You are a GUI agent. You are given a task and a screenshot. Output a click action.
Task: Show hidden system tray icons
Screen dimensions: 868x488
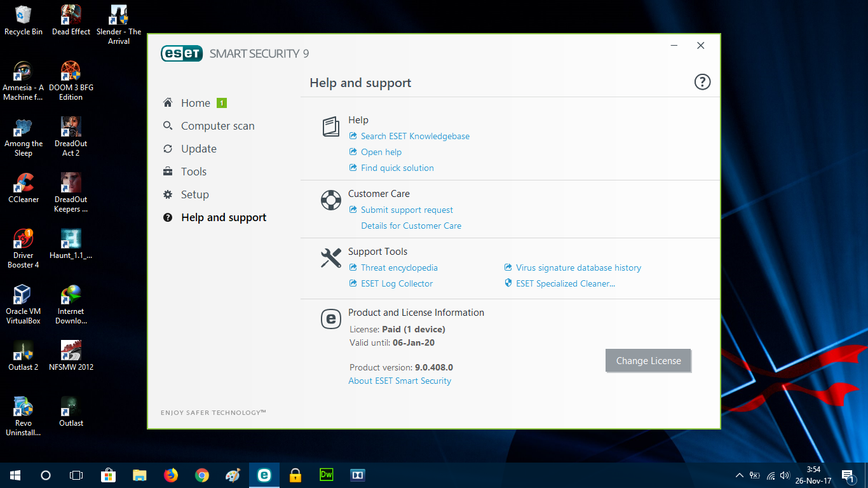pyautogui.click(x=739, y=475)
